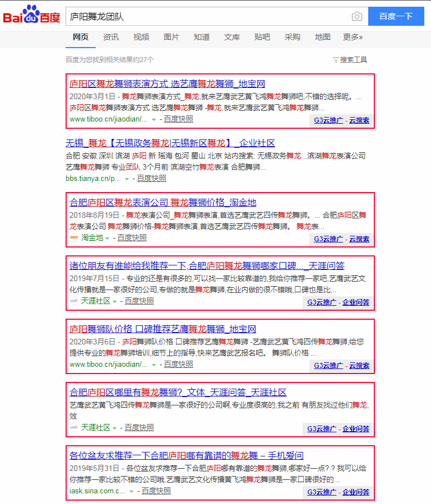This screenshot has width=431, height=504.
Task: Open 百度快照 for 庐阳舞狮队价格 result
Action: [x=179, y=365]
